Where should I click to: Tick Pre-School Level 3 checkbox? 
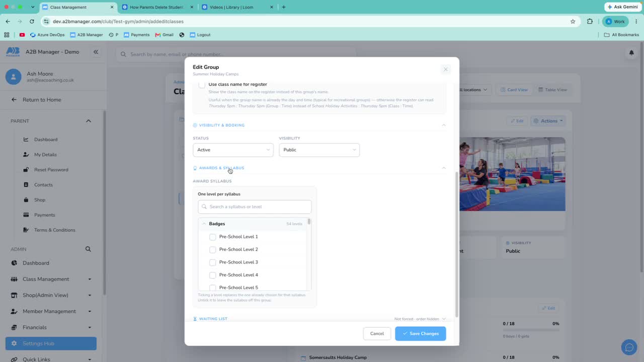point(213,262)
